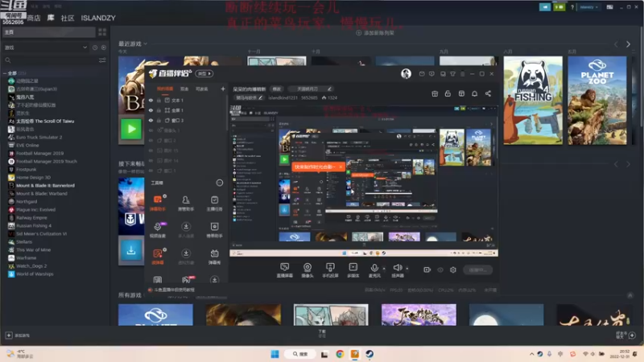Screen dimensions: 644x362
Task: Click the blue download button on game card
Action: [x=131, y=250]
